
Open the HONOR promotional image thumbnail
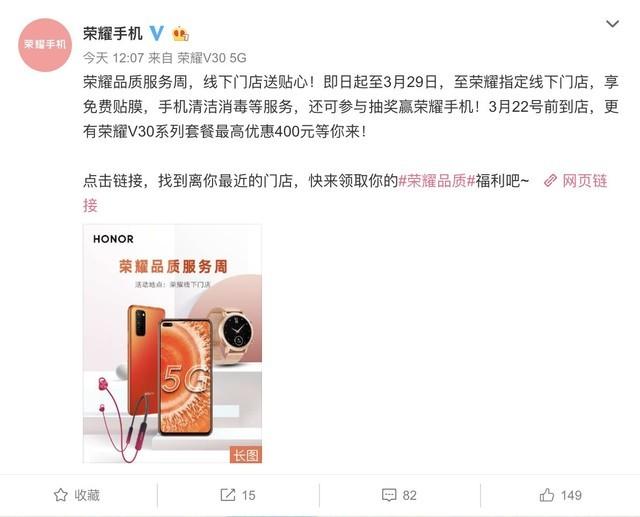click(172, 344)
